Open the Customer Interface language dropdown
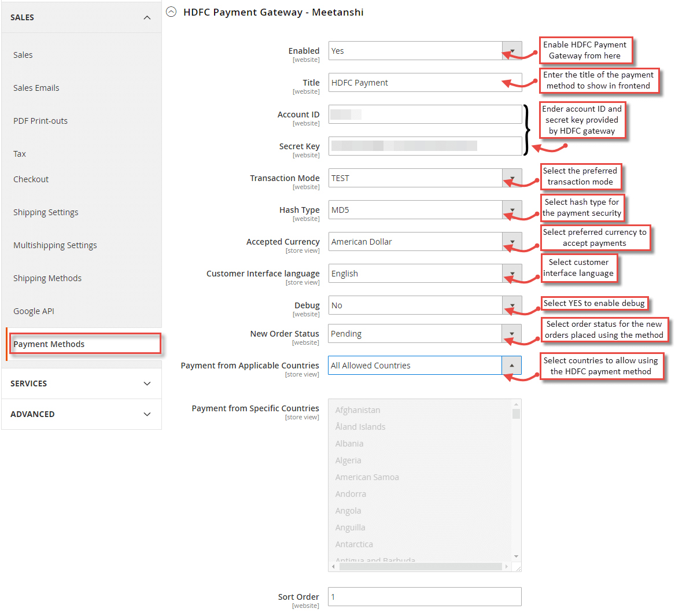This screenshot has height=616, width=675. (511, 273)
